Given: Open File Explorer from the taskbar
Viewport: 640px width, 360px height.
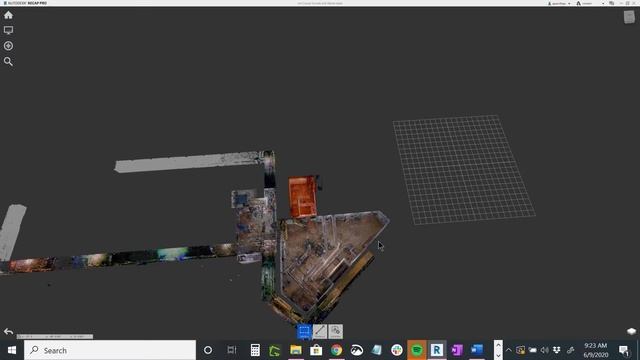Looking at the screenshot, I should click(296, 350).
